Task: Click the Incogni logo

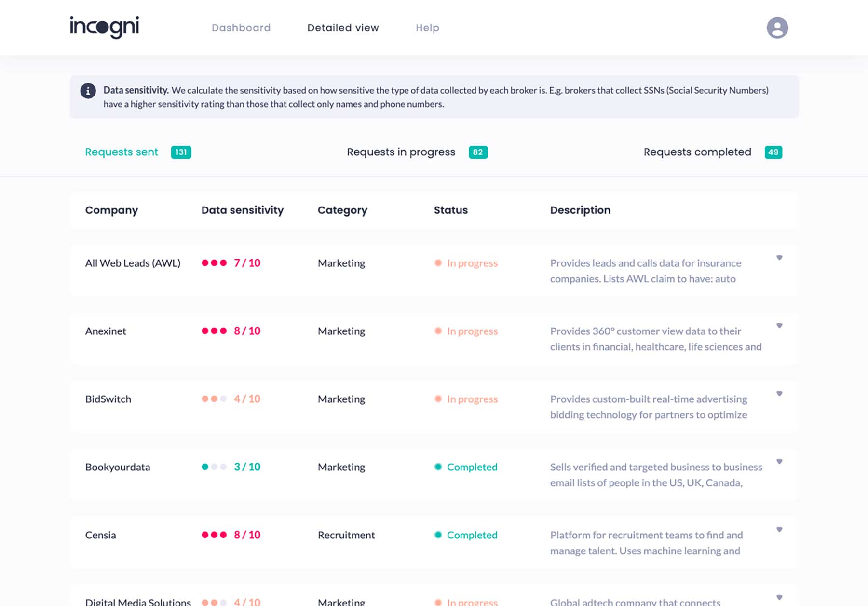Action: (104, 27)
